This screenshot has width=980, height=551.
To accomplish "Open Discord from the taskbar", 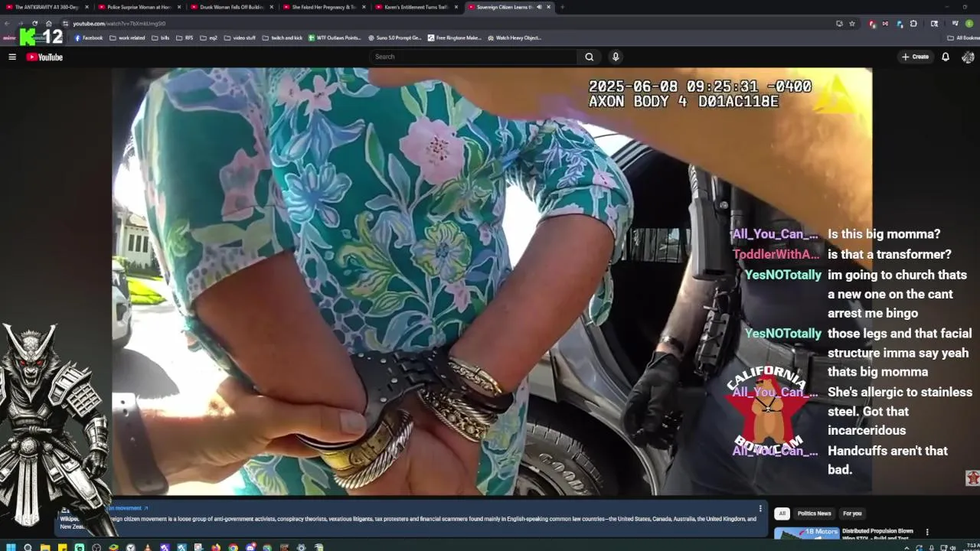I will (x=250, y=547).
